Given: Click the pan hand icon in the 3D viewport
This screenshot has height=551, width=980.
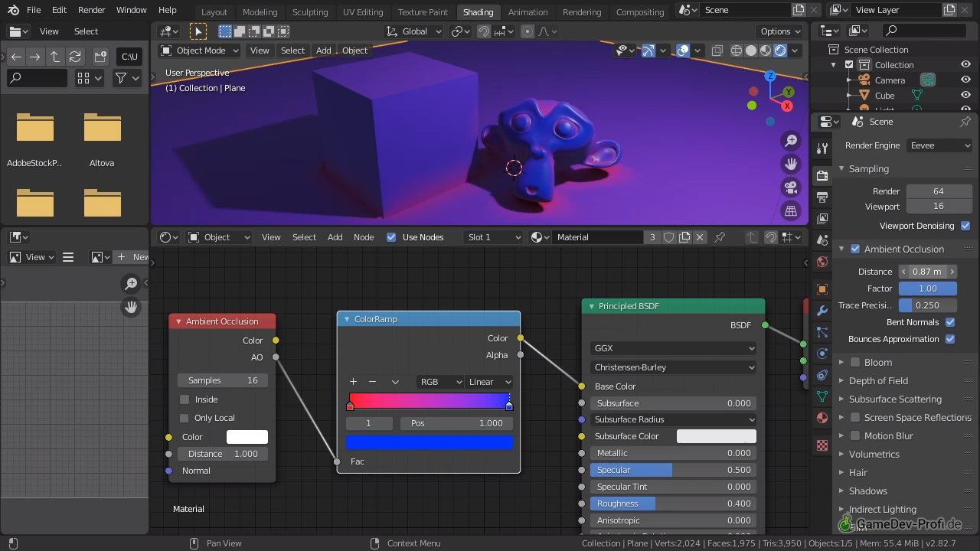Looking at the screenshot, I should pos(791,164).
